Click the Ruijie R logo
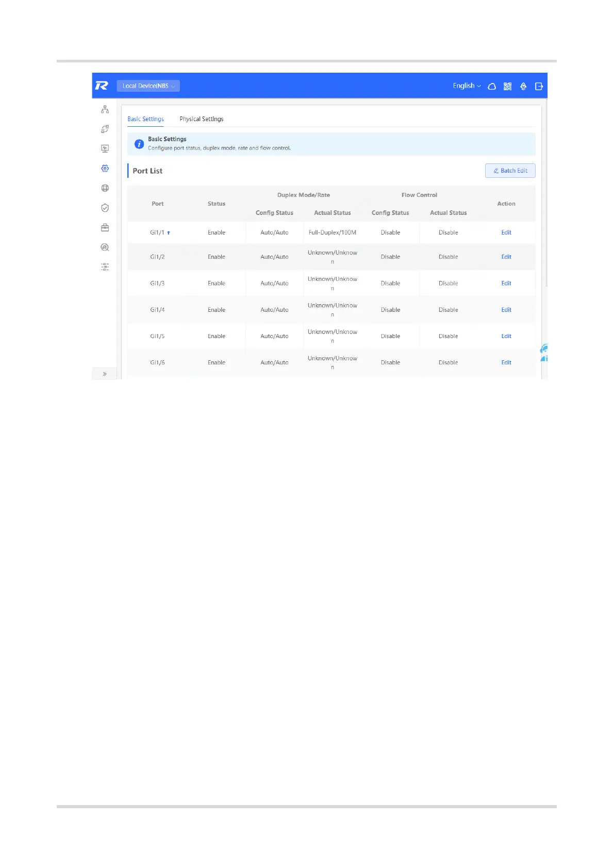The width and height of the screenshot is (614, 868). pos(102,86)
